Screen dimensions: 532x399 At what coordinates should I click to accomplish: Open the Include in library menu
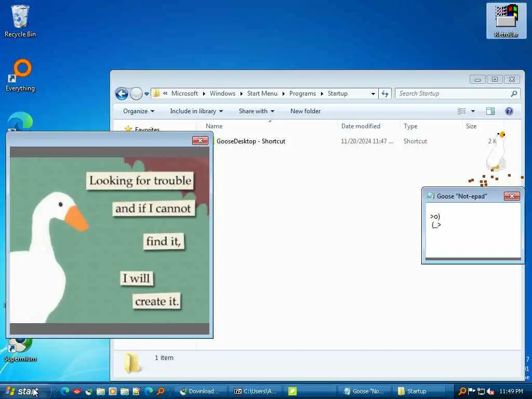[196, 111]
